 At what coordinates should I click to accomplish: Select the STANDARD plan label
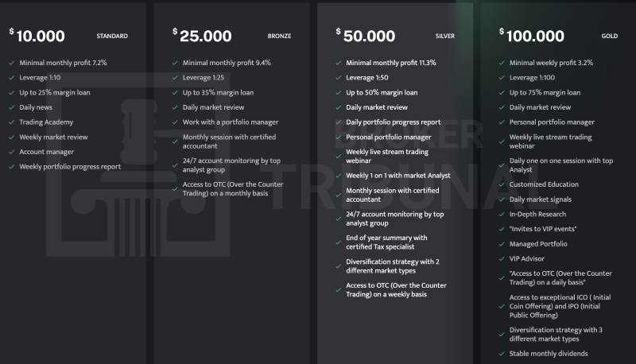111,37
